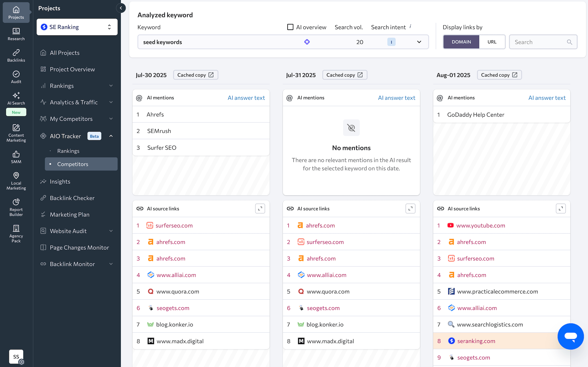Open the SE Ranking project selector
The image size is (588, 367).
click(77, 27)
